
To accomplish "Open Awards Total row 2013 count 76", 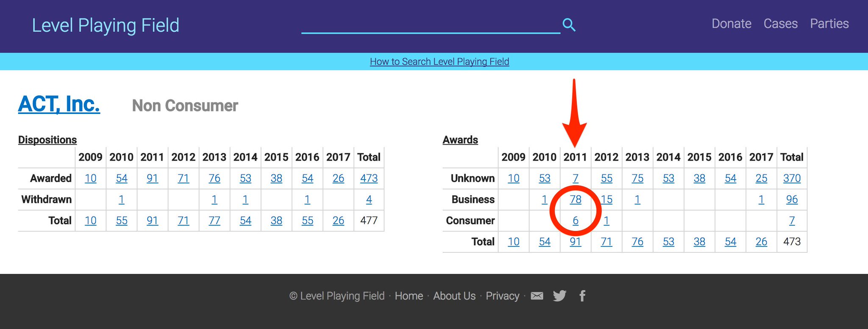I will [x=637, y=242].
